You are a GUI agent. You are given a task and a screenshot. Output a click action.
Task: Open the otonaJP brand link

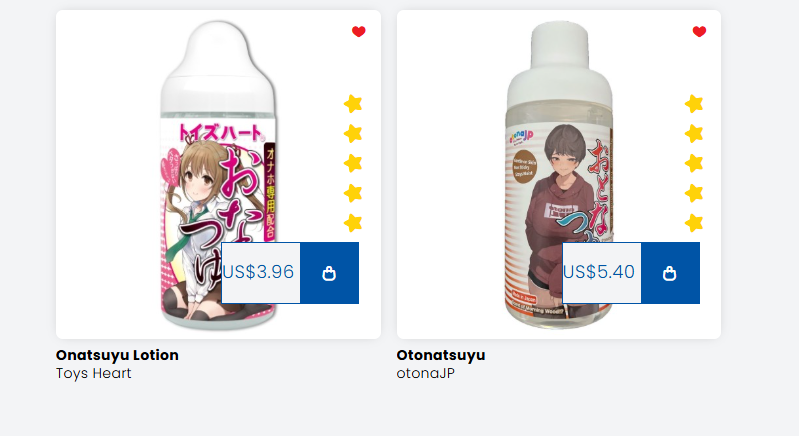(x=425, y=373)
